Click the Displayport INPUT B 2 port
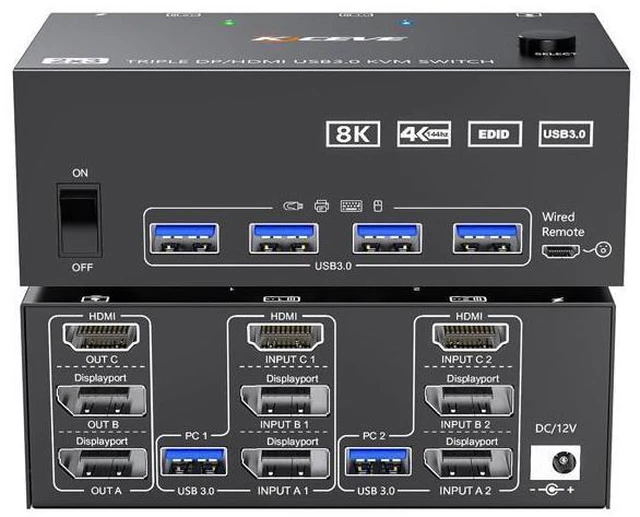This screenshot has height=517, width=640. coord(469,401)
